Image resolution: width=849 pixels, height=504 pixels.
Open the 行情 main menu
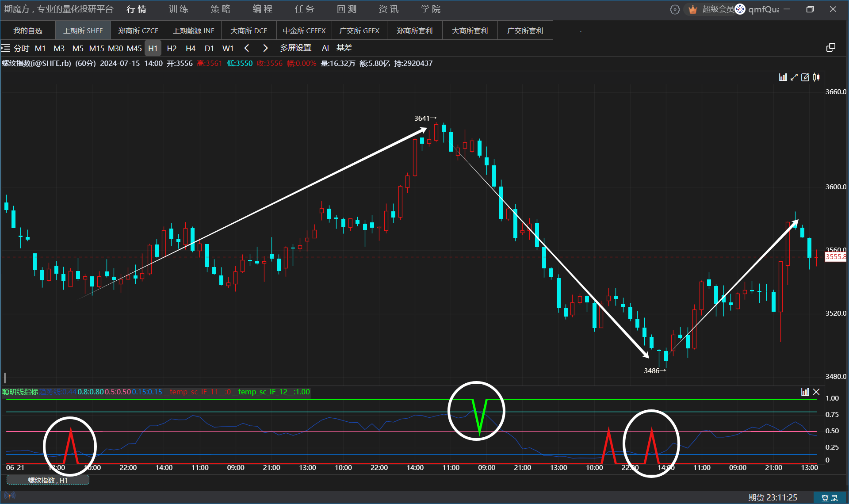tap(136, 9)
